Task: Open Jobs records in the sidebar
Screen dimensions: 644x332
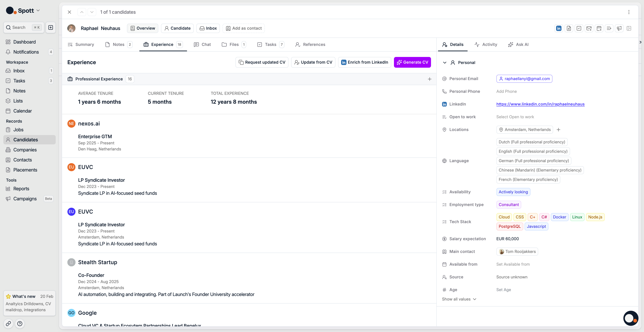Action: point(30,129)
